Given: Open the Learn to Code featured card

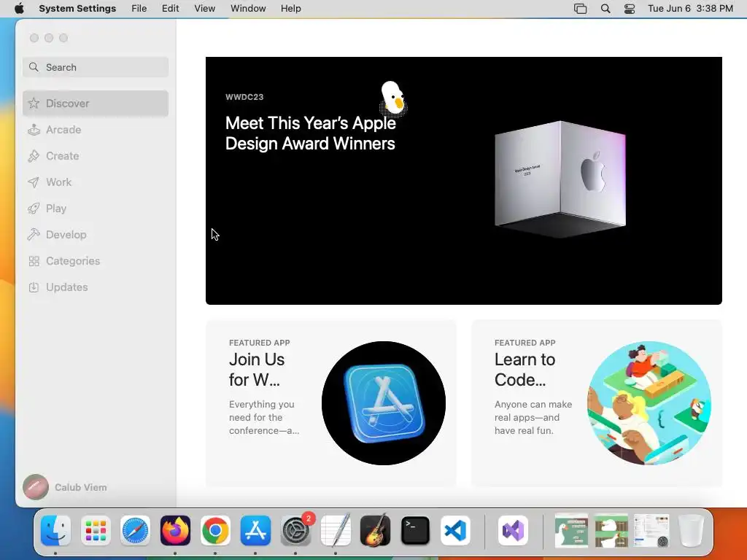Looking at the screenshot, I should [x=597, y=402].
